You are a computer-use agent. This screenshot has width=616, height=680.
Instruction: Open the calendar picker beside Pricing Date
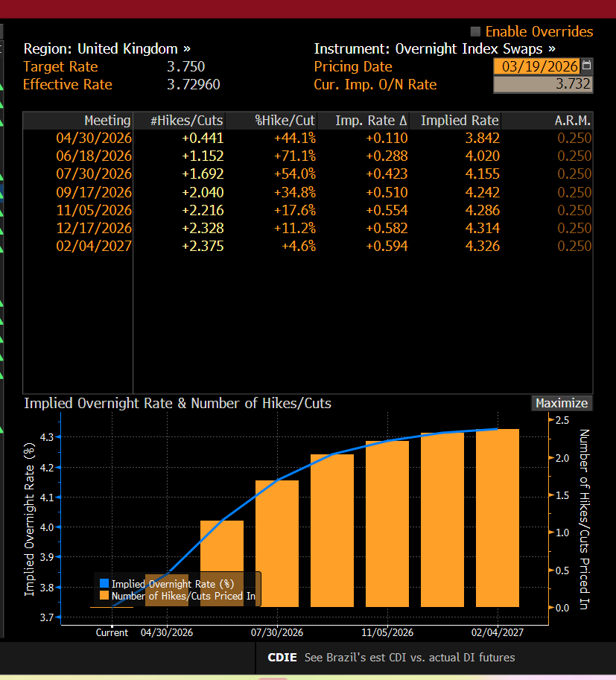[586, 66]
